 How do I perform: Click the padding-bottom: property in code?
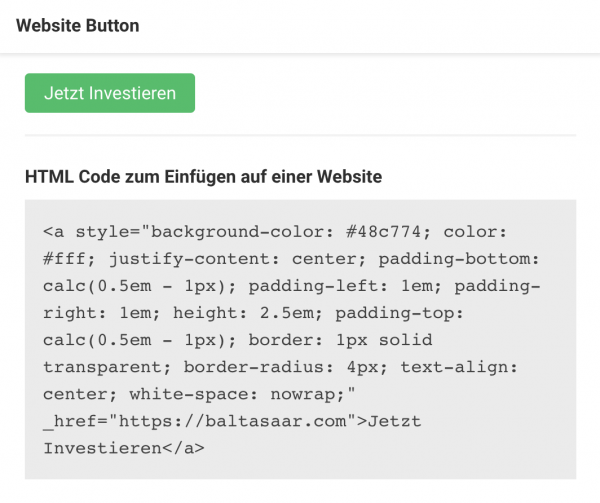(459, 259)
